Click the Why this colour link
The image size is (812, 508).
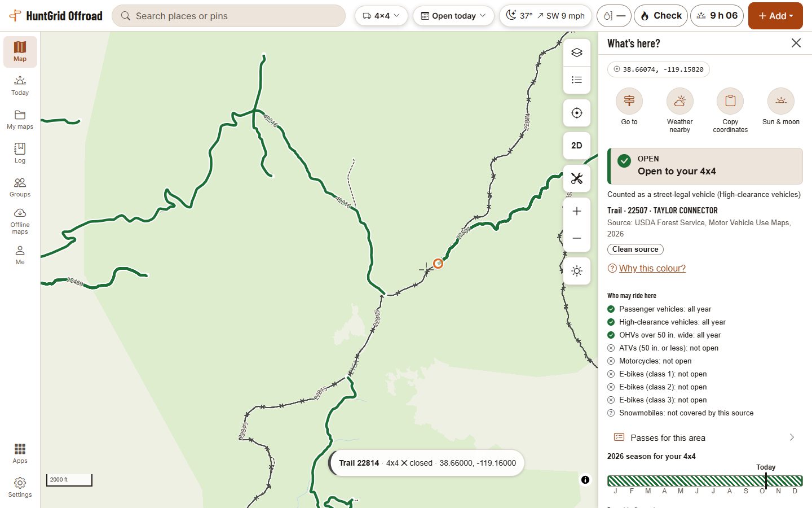[x=652, y=268]
